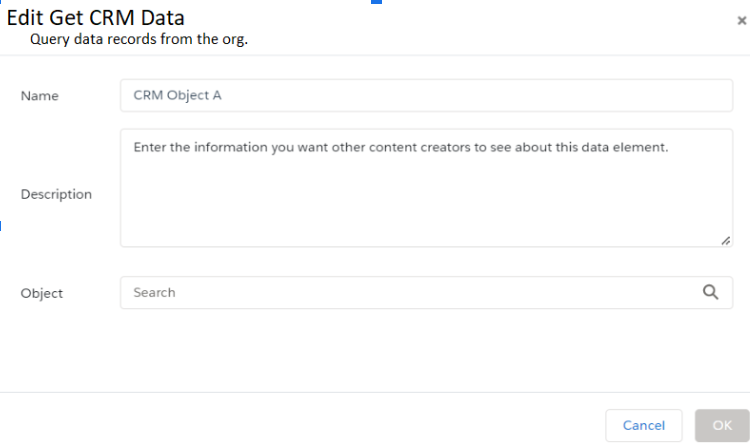Click the empty right end of Name field

click(x=650, y=96)
